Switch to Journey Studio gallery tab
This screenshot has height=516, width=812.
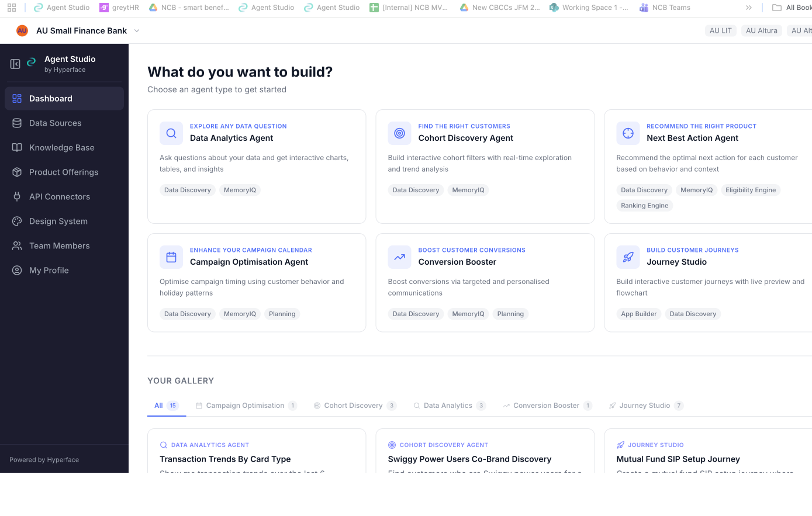646,406
